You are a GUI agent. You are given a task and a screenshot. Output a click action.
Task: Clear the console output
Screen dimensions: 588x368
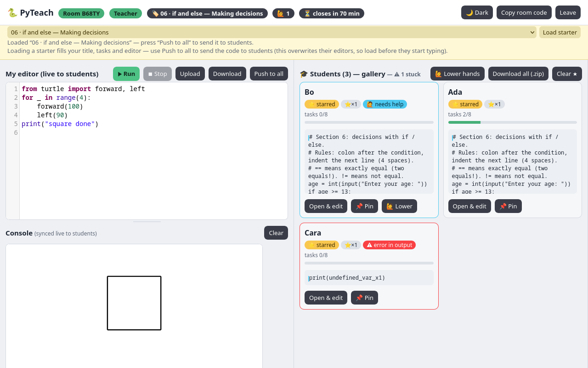[x=276, y=233]
